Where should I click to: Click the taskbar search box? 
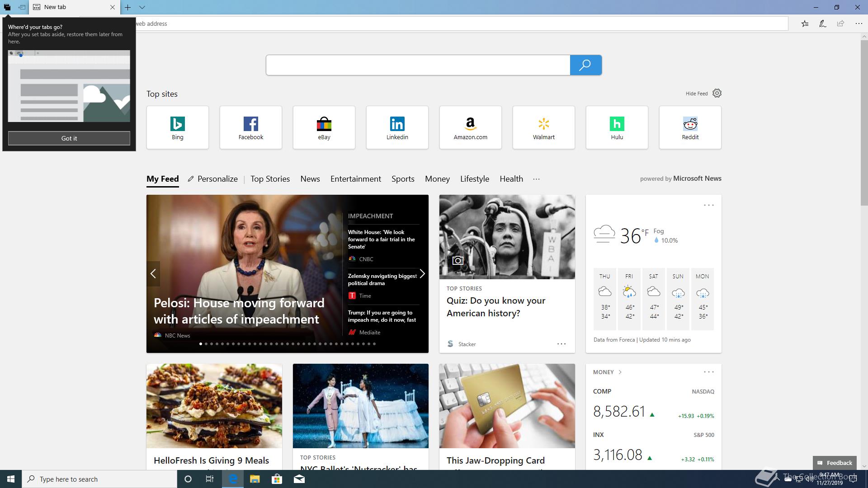[99, 479]
